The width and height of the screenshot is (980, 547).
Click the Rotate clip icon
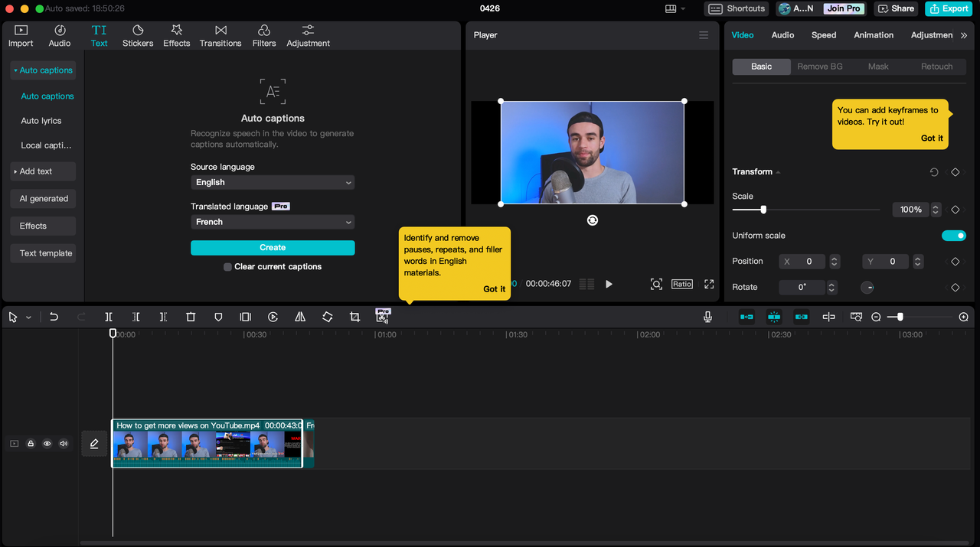tap(327, 317)
